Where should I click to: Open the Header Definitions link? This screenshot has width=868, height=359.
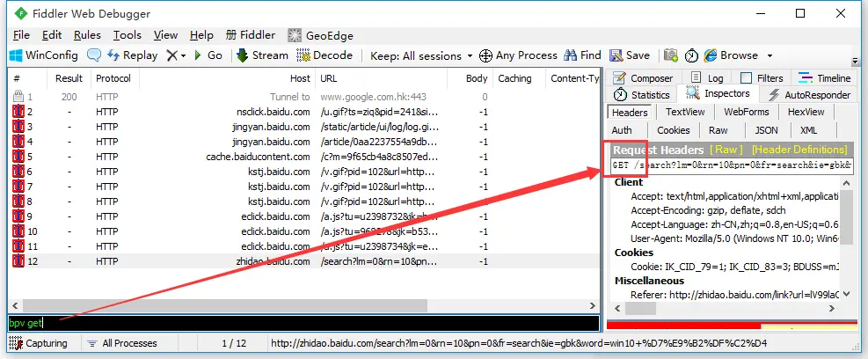point(799,150)
